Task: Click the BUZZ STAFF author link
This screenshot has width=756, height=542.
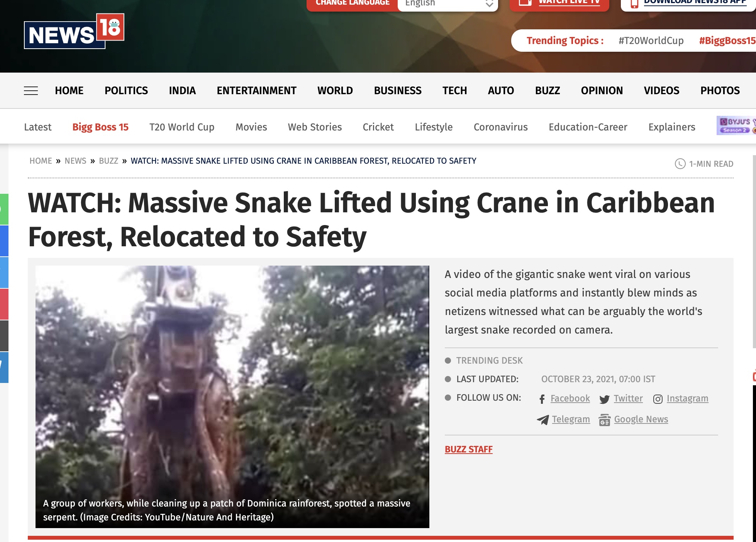Action: (x=468, y=449)
